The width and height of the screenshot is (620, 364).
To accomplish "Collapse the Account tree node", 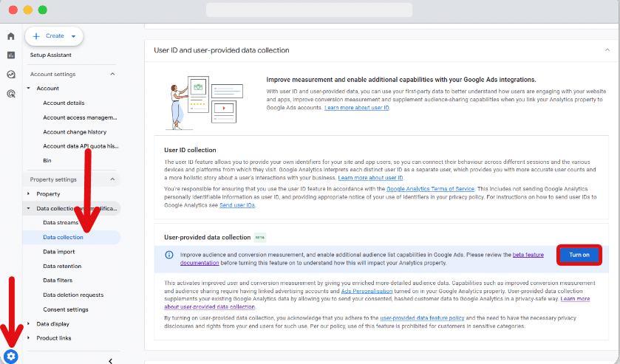I will (29, 88).
